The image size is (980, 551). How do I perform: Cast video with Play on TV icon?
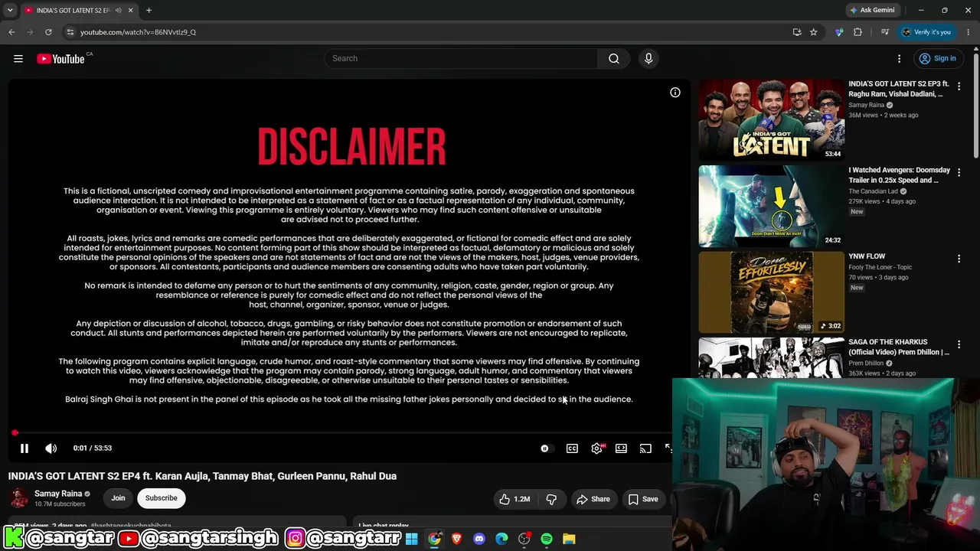click(x=645, y=448)
